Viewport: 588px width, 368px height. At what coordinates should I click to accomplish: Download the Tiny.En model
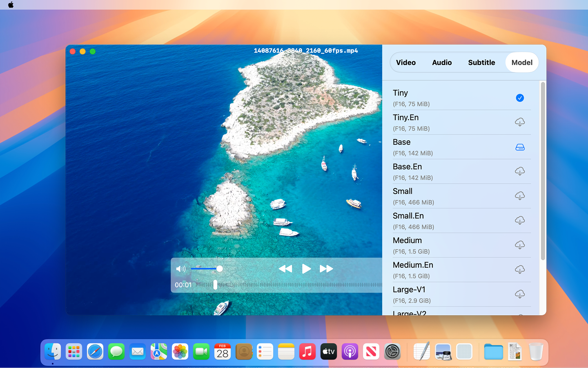[x=520, y=122]
